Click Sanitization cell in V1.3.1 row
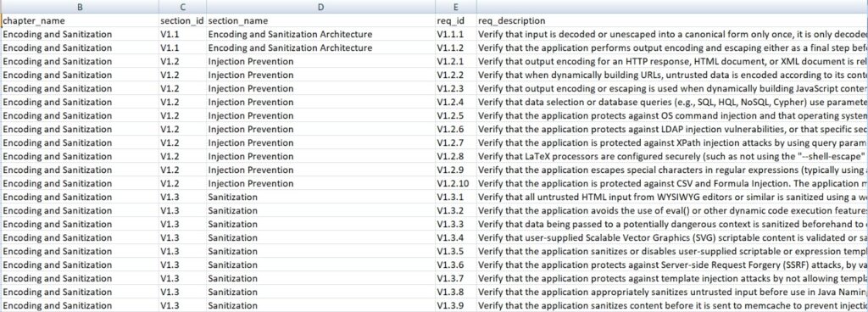 320,197
